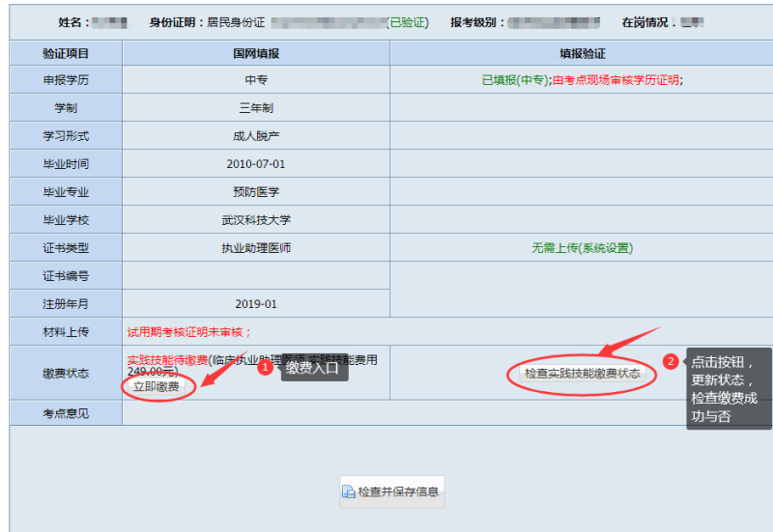Screen dimensions: 773x532
Task: Click the save icon beside 检查并保存信息
Action: click(349, 491)
